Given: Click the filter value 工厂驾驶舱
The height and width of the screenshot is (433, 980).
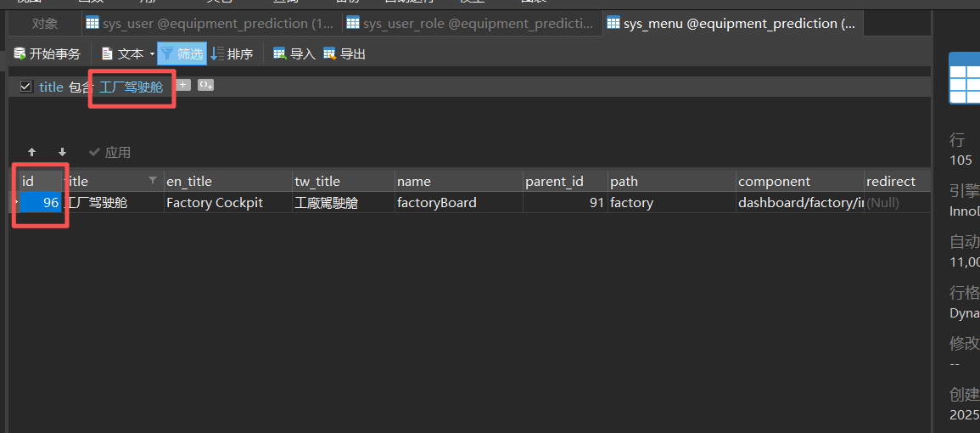Looking at the screenshot, I should tap(132, 87).
